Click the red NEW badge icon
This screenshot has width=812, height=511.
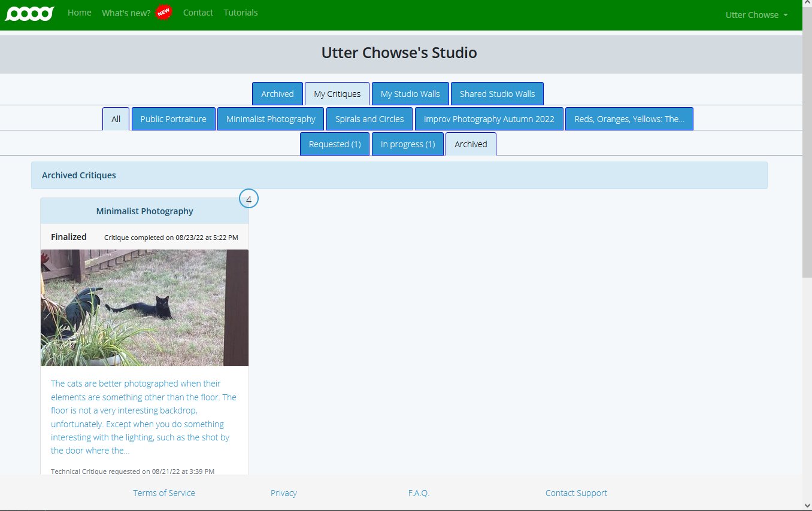(x=163, y=12)
